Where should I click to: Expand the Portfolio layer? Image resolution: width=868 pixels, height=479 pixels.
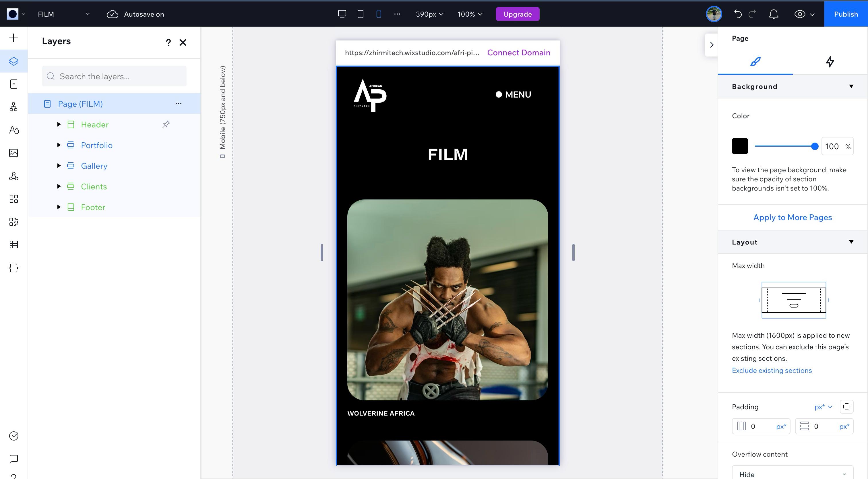[x=59, y=145]
